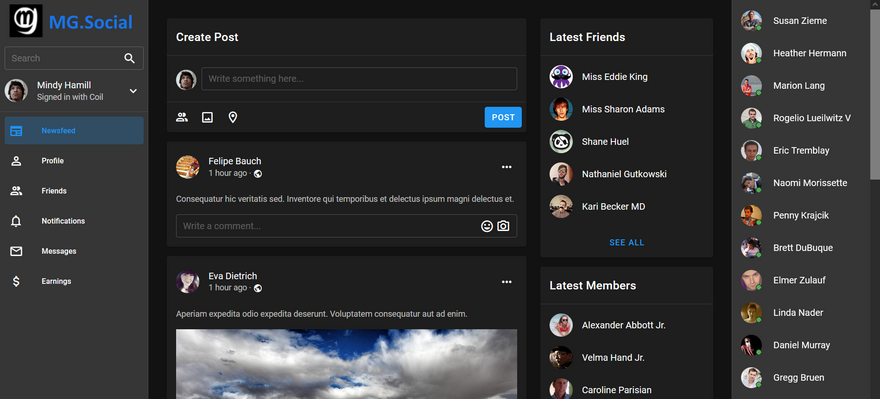Screen dimensions: 880x399
Task: Open Felipe Bauch's profile name link
Action: coord(235,162)
